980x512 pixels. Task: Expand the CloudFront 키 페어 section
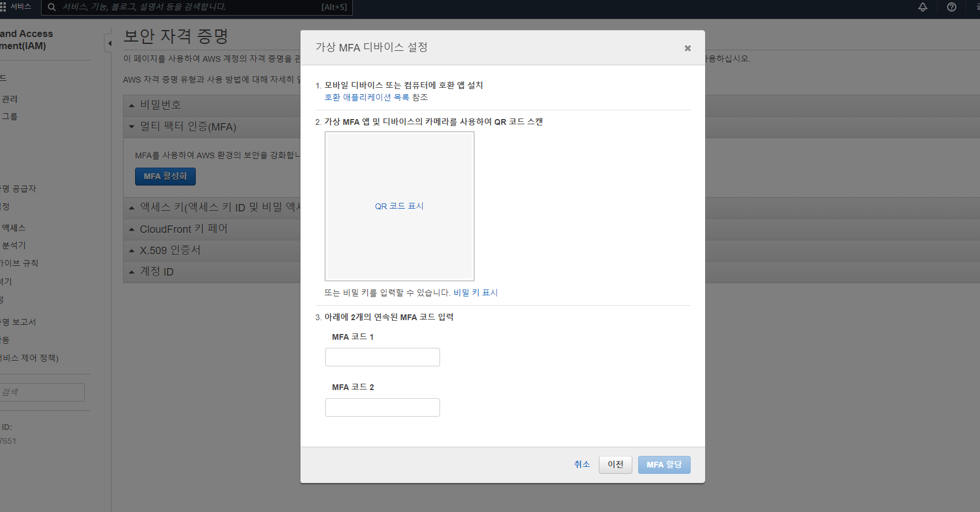(x=184, y=229)
